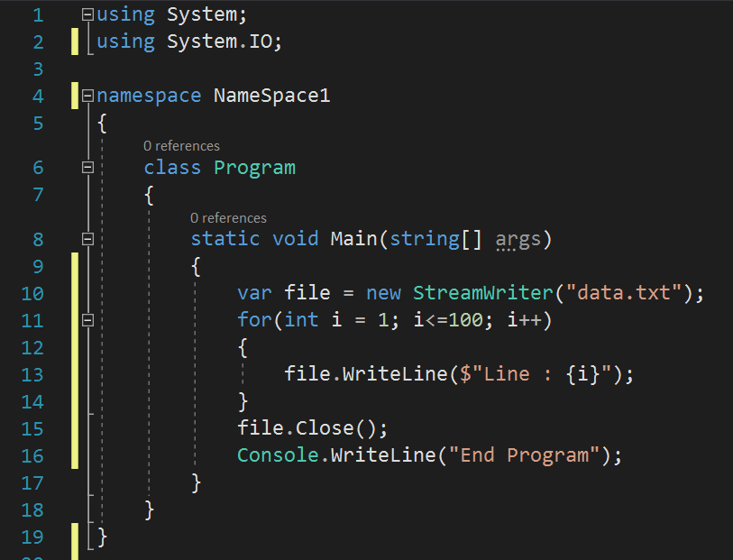Click line number 10 in margin
Viewport: 733px width, 560px height.
32,293
